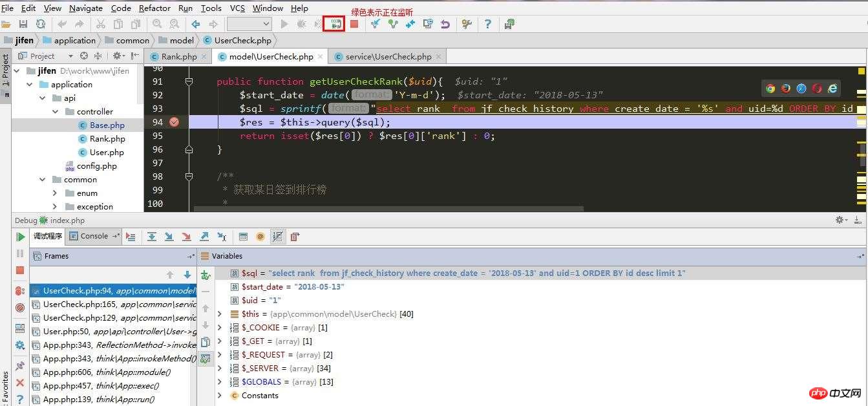Screen dimensions: 868x406
Task: Select the next frame with the blue down arrow
Action: pyautogui.click(x=187, y=275)
